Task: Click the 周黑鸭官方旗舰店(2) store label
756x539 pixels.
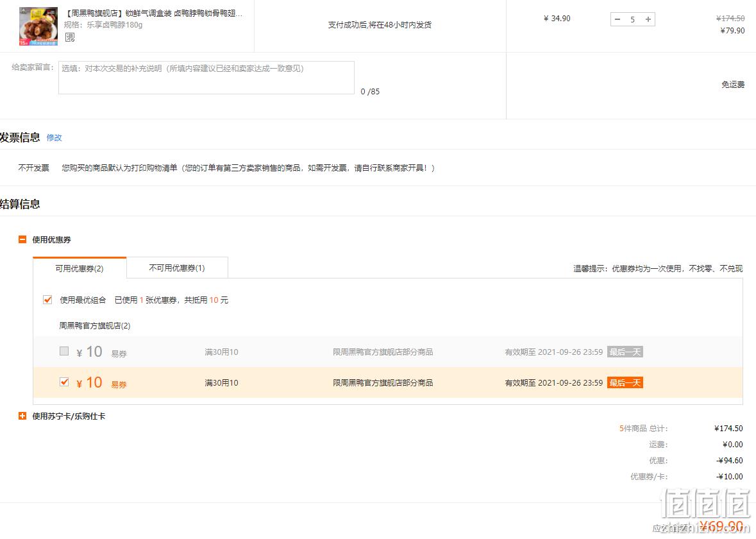Action: [x=94, y=326]
